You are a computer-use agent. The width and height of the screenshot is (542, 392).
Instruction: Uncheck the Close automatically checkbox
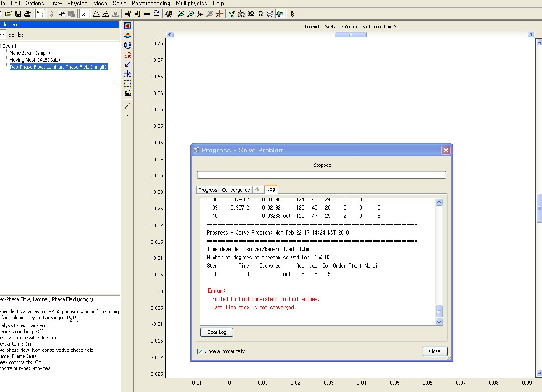(200, 351)
